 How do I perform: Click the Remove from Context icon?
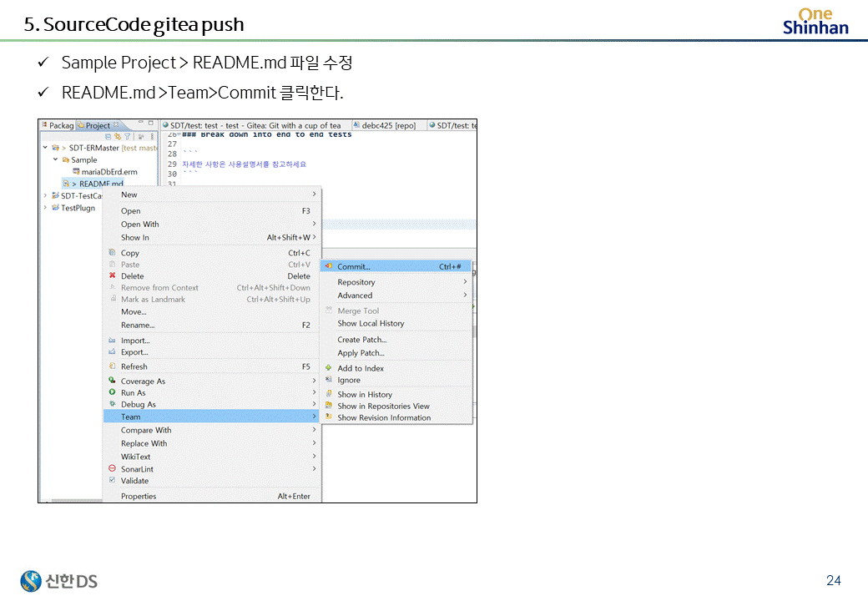pyautogui.click(x=113, y=287)
